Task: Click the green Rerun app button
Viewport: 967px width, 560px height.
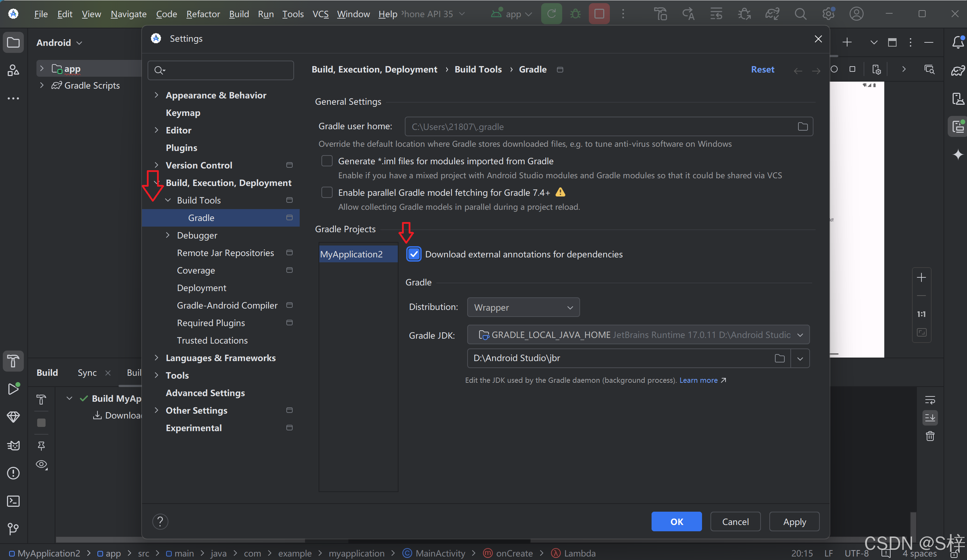Action: pos(551,14)
